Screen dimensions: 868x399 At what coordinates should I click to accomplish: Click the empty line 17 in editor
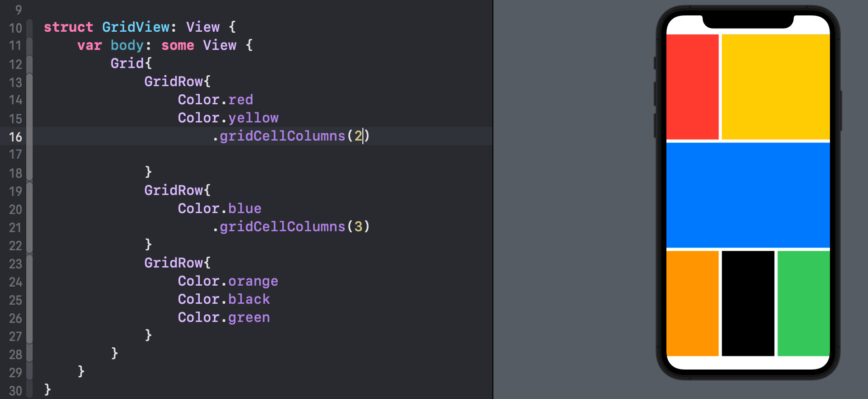[x=263, y=154]
